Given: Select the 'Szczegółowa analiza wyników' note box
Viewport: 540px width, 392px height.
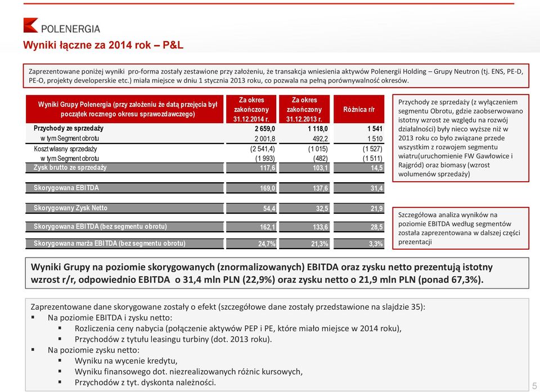Looking at the screenshot, I should click(461, 228).
